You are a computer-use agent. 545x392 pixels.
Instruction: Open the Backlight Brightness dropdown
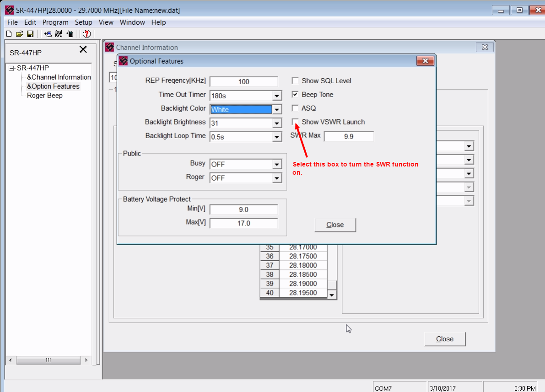tap(277, 123)
